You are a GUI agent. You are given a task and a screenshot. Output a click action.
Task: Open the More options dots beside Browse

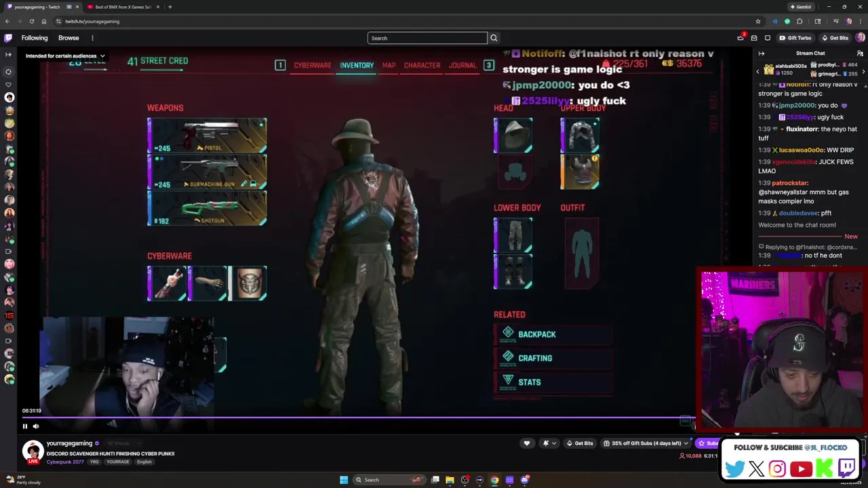coord(92,38)
